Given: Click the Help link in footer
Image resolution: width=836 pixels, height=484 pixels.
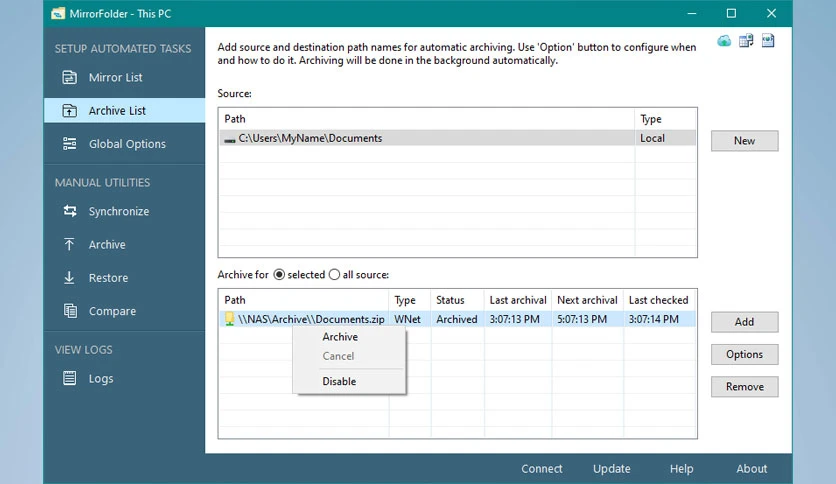Looking at the screenshot, I should click(681, 469).
